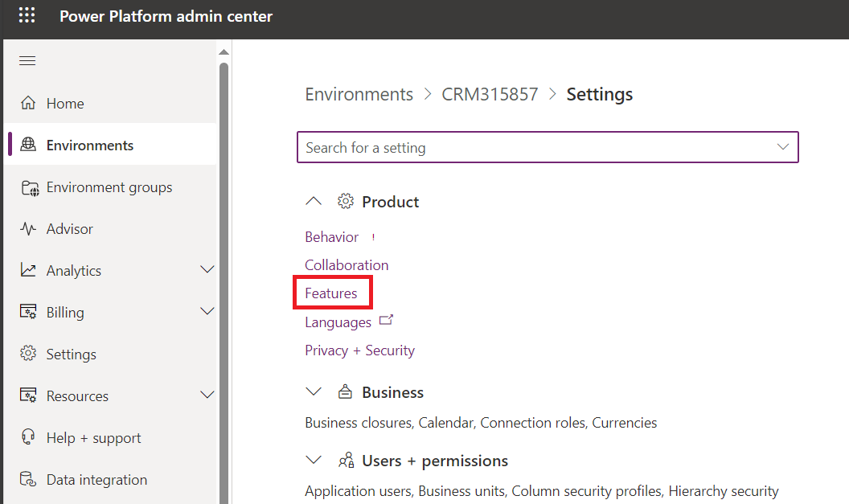849x504 pixels.
Task: Expand the Analytics menu chevron
Action: tap(207, 269)
